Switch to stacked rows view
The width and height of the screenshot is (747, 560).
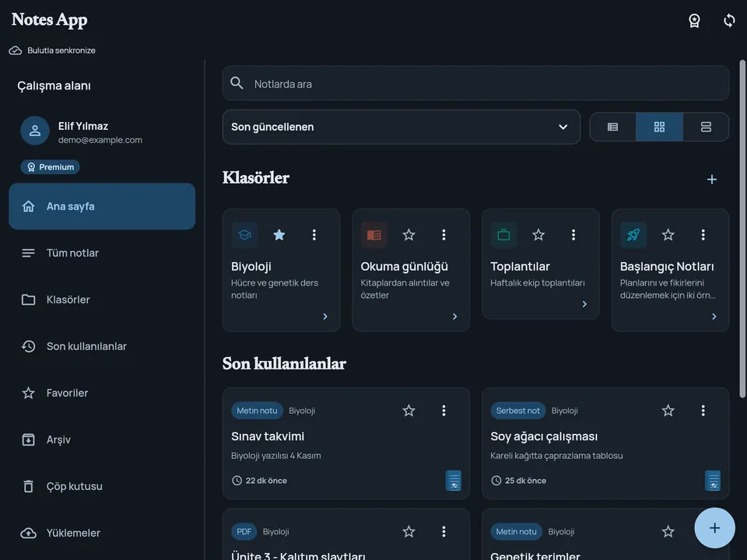[706, 127]
